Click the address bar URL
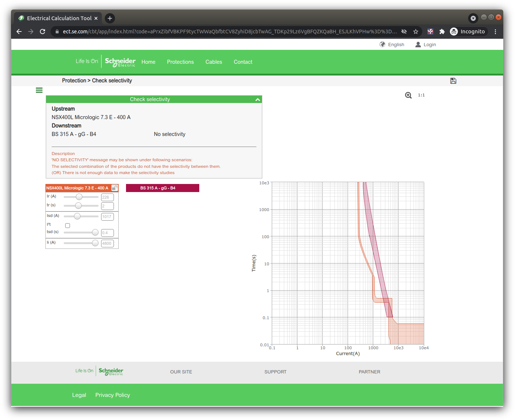Image resolution: width=515 pixels, height=420 pixels. (x=230, y=32)
